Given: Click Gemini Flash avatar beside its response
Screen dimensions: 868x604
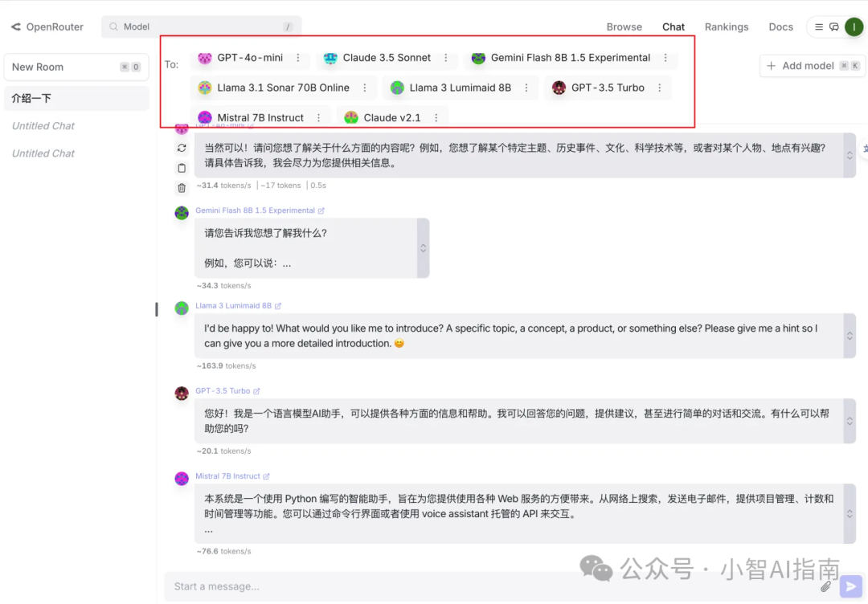Looking at the screenshot, I should 182,212.
